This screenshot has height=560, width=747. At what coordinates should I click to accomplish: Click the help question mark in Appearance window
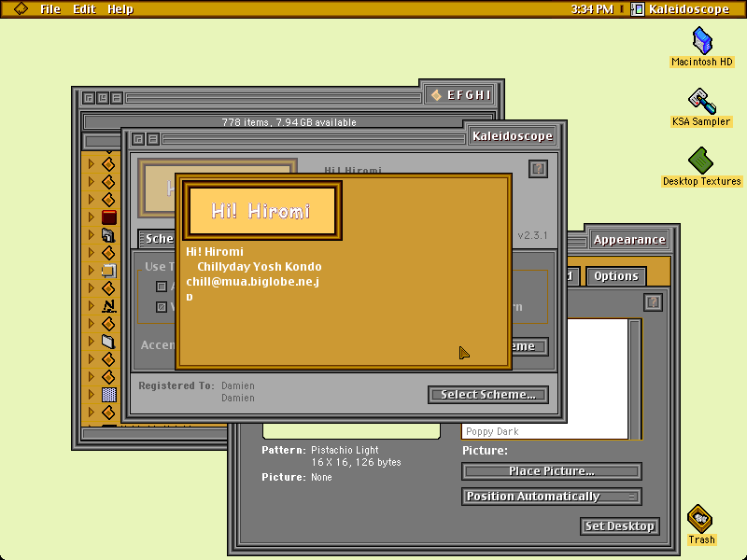653,301
